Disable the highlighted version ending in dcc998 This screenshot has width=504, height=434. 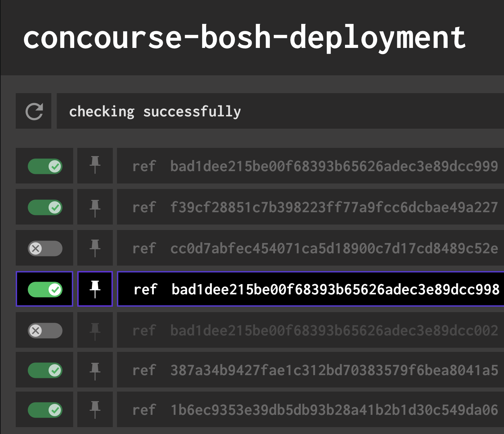[44, 289]
